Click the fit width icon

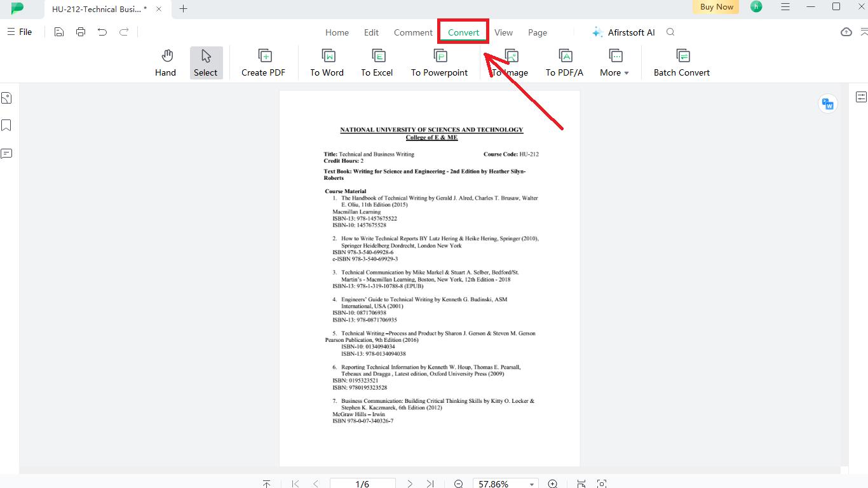(581, 484)
